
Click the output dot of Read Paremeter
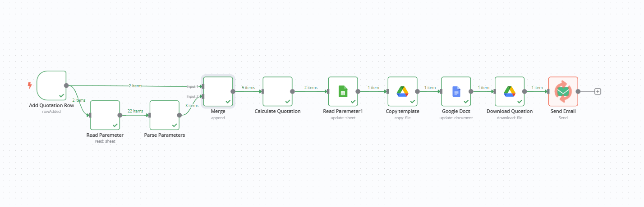click(x=120, y=115)
